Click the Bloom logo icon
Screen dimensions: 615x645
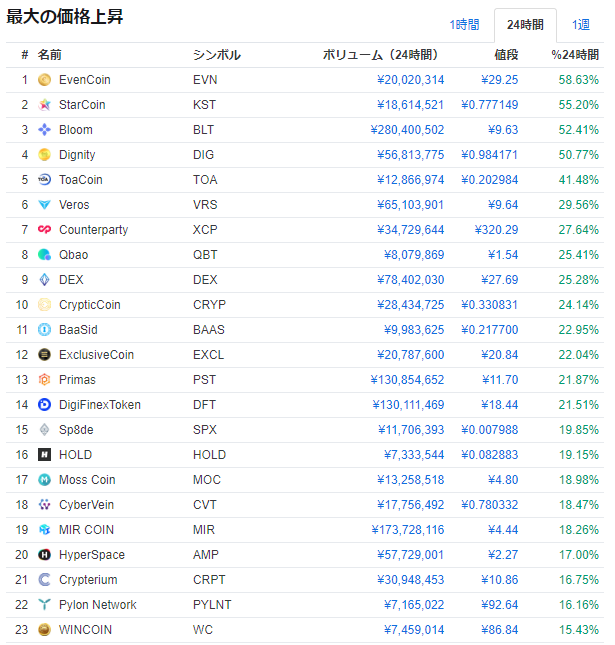(x=44, y=130)
